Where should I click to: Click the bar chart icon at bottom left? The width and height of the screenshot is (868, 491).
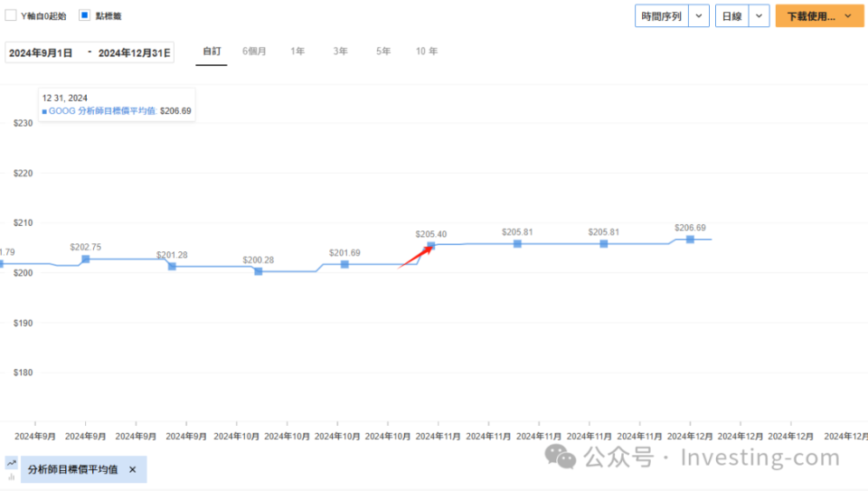12,476
